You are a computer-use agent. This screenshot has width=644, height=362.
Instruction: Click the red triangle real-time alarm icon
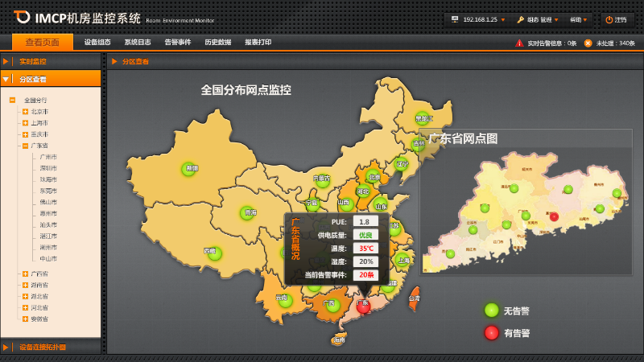tap(519, 43)
